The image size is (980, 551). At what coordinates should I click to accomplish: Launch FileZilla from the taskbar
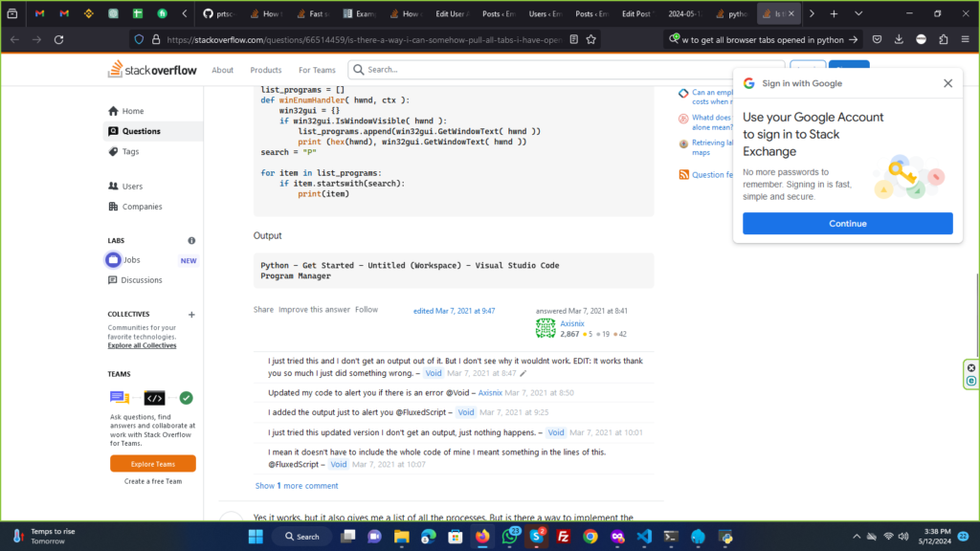[x=564, y=537]
